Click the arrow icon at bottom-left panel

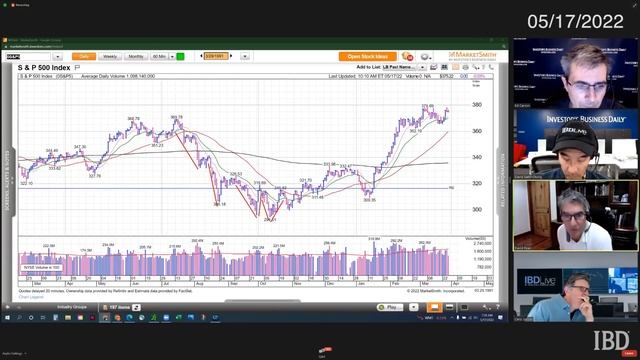(7, 307)
